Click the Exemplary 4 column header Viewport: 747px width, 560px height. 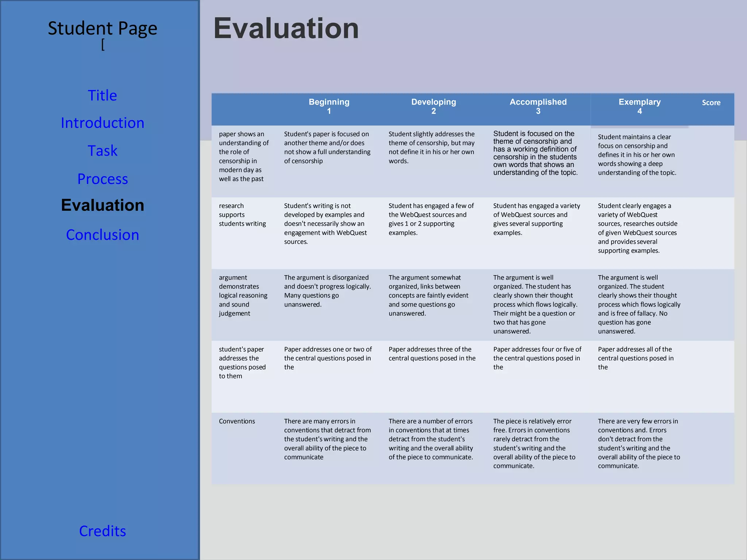pyautogui.click(x=639, y=106)
